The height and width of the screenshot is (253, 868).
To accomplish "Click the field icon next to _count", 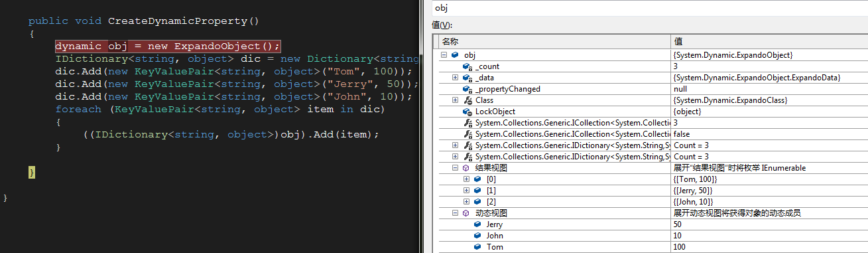I will point(467,66).
